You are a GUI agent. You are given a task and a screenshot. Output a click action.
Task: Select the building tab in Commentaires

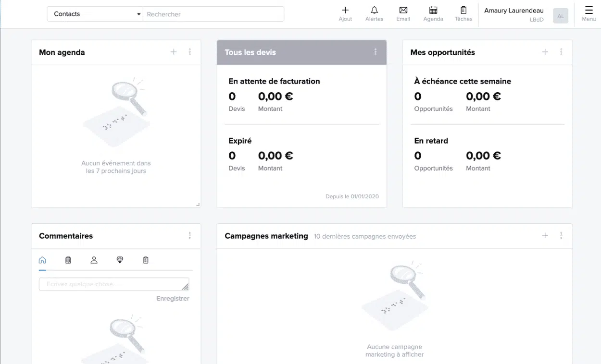pos(68,260)
